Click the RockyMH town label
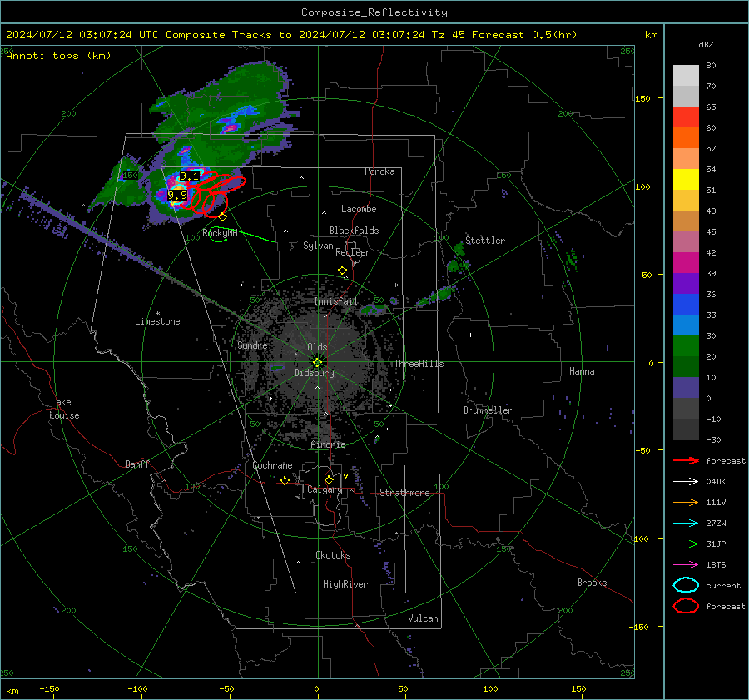The width and height of the screenshot is (749, 700). coord(220,233)
